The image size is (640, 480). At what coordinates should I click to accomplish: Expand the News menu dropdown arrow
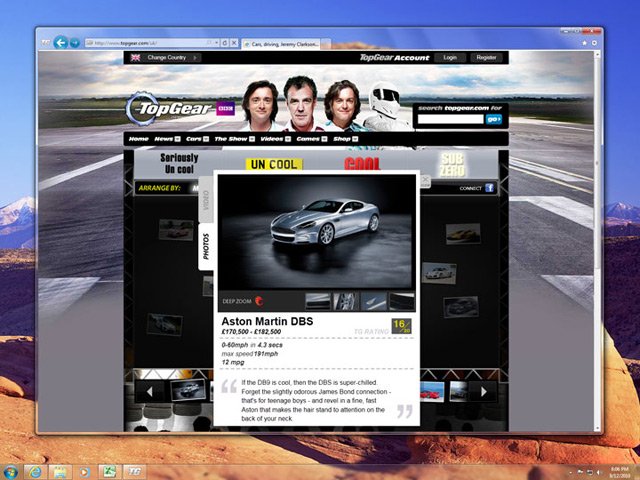pos(178,139)
